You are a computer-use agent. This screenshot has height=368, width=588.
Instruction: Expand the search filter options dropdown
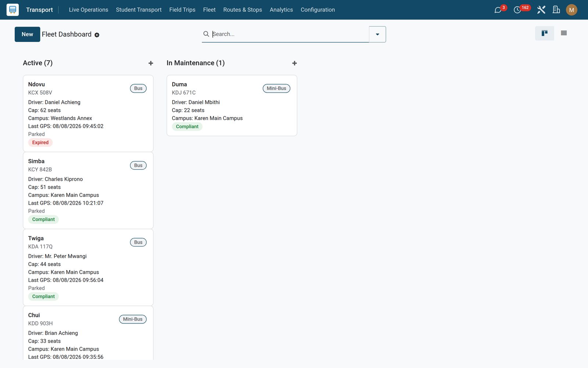[377, 34]
